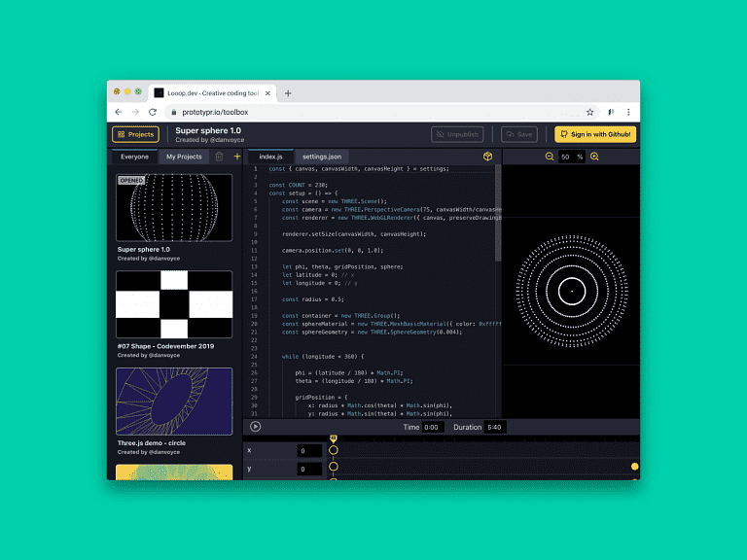The width and height of the screenshot is (747, 560).
Task: Click Sign in with Github
Action: (595, 135)
